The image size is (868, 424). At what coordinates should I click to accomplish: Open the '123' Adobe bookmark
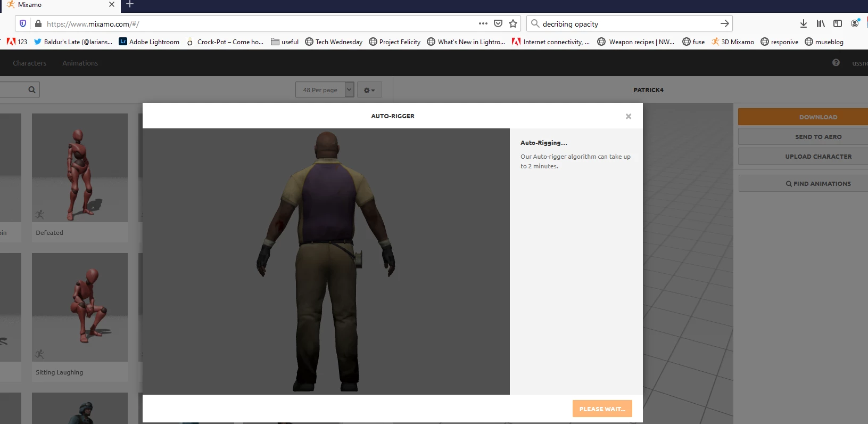(17, 42)
